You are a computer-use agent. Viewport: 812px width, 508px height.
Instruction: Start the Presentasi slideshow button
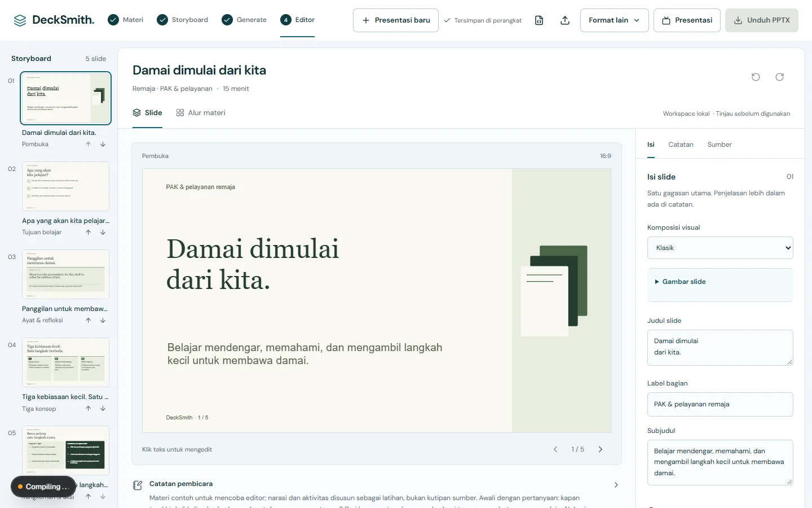[687, 20]
